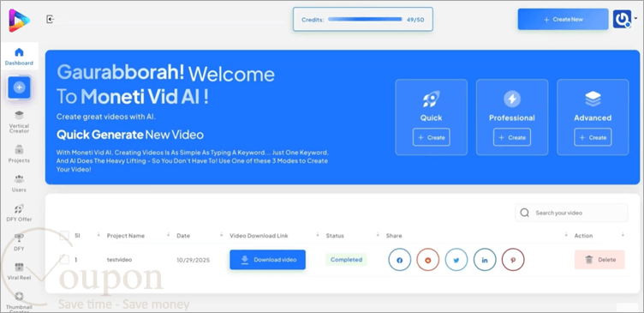
Task: Share testvideo on Reddit
Action: point(428,260)
